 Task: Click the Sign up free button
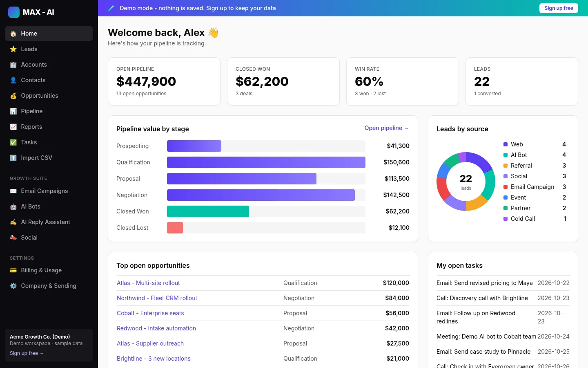pos(559,8)
